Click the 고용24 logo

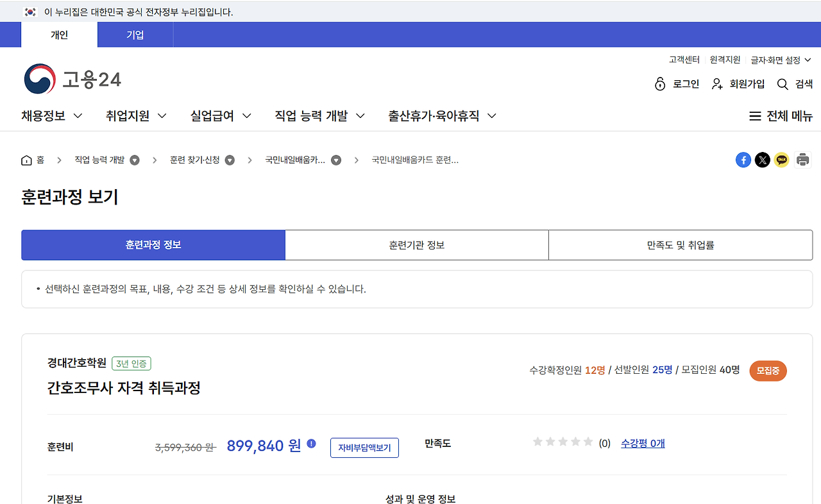click(x=72, y=80)
